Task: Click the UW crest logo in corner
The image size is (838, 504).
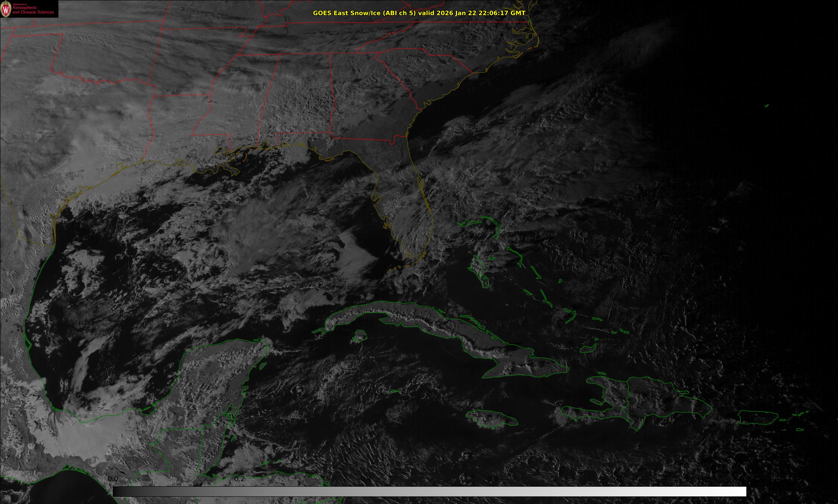Action: (6, 9)
